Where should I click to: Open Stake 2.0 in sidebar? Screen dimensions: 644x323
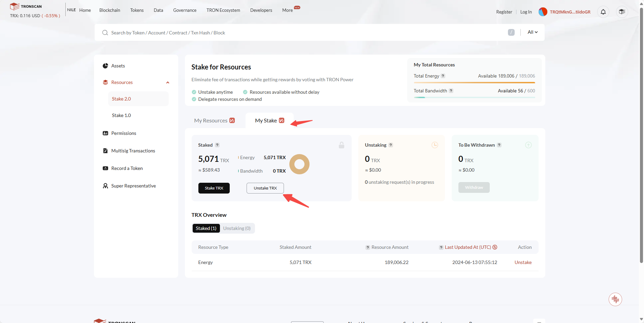coord(138,99)
